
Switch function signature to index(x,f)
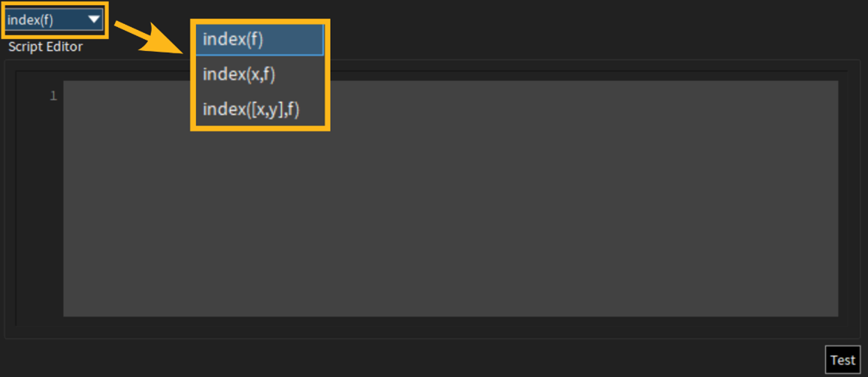point(259,74)
